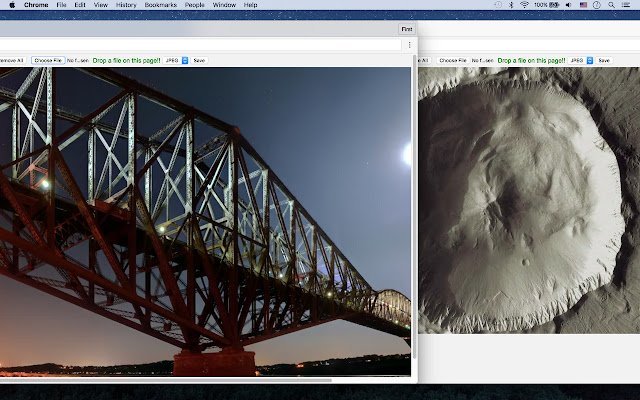
Task: Open the History menu
Action: coord(126,5)
